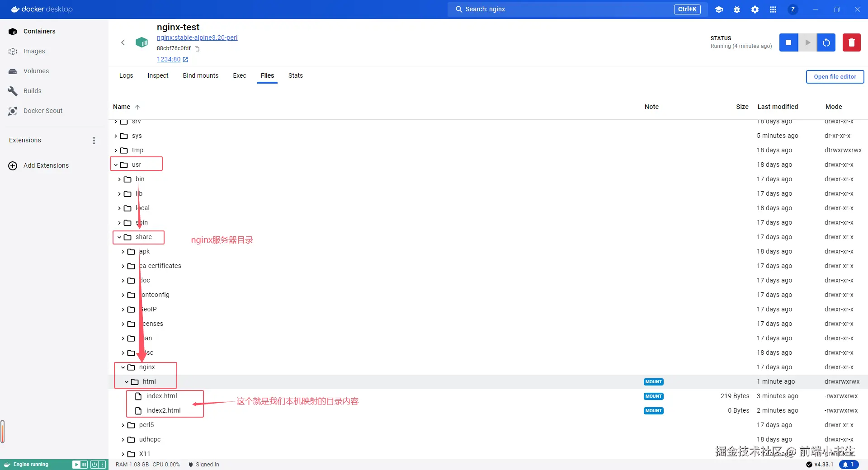The height and width of the screenshot is (470, 868).
Task: Open engine options menu in status bar
Action: tap(103, 465)
